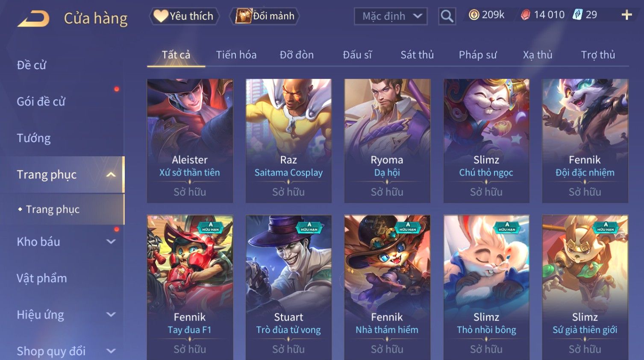Tap the back arrow icon
This screenshot has height=360, width=644.
[34, 18]
